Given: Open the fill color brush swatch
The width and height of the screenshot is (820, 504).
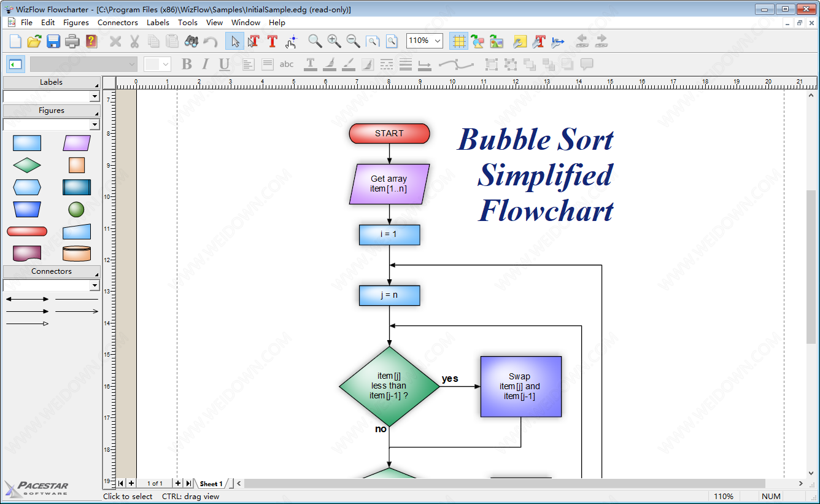Looking at the screenshot, I should pos(330,64).
